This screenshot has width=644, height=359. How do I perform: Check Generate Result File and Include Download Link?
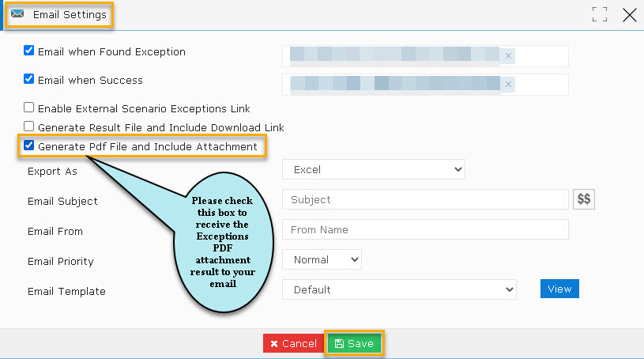(28, 127)
